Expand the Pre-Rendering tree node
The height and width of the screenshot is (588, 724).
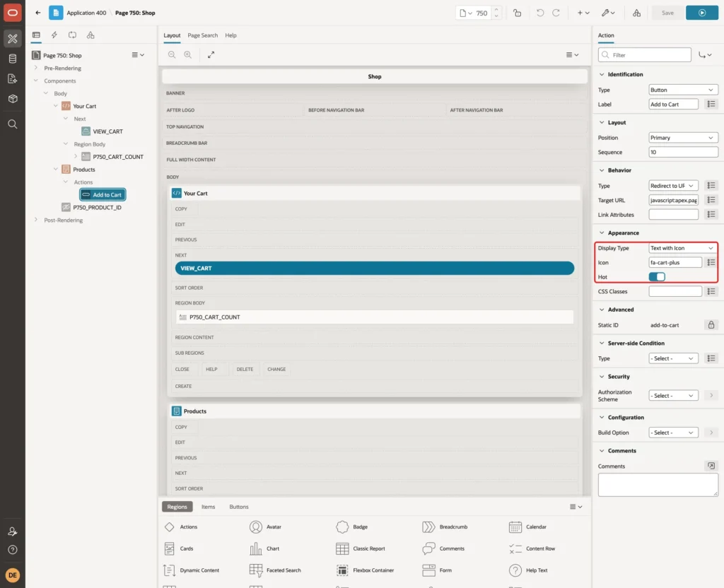tap(36, 68)
